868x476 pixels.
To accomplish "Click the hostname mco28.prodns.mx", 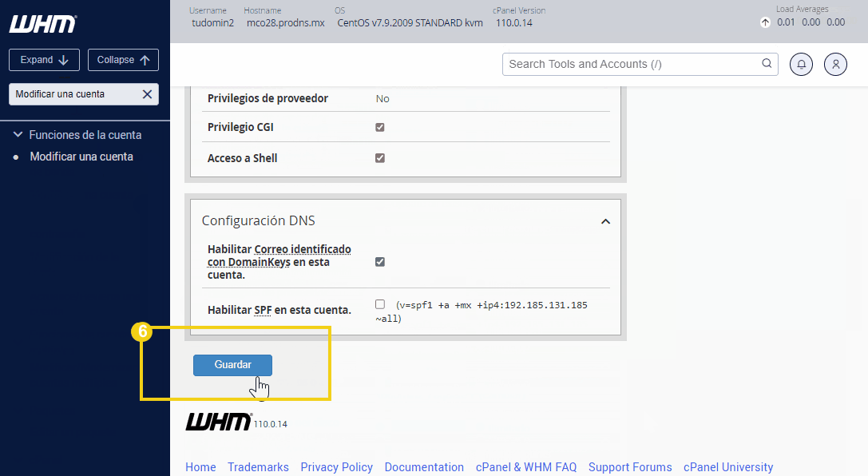I will (286, 22).
